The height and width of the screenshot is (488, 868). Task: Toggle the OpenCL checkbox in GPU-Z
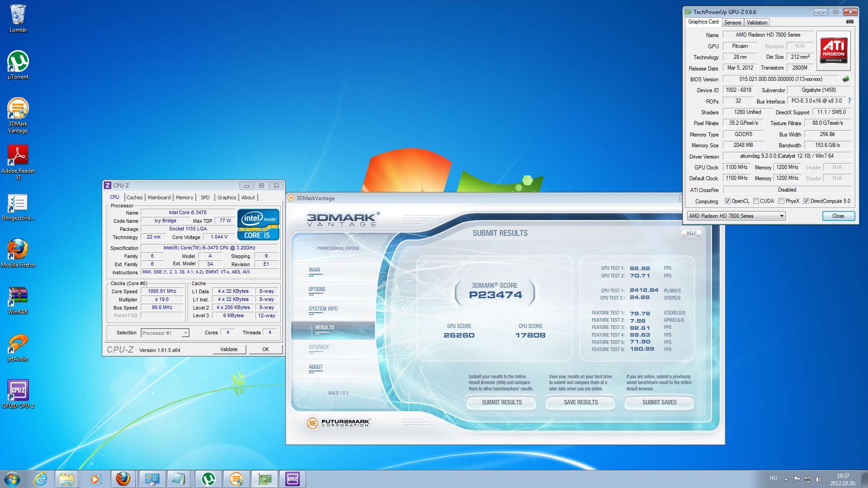[727, 201]
